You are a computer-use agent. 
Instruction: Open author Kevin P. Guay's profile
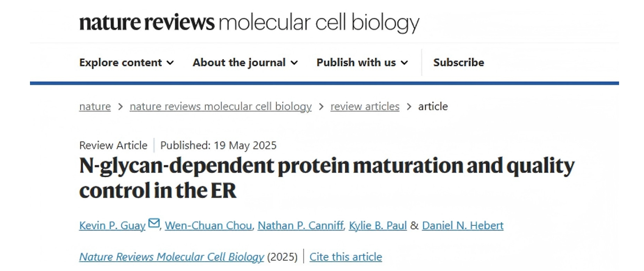[x=112, y=225]
